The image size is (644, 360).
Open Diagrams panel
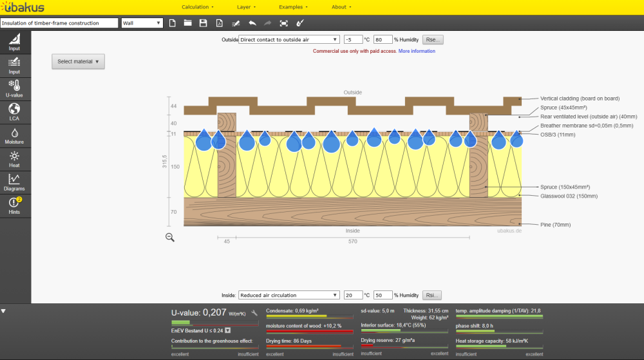(15, 183)
